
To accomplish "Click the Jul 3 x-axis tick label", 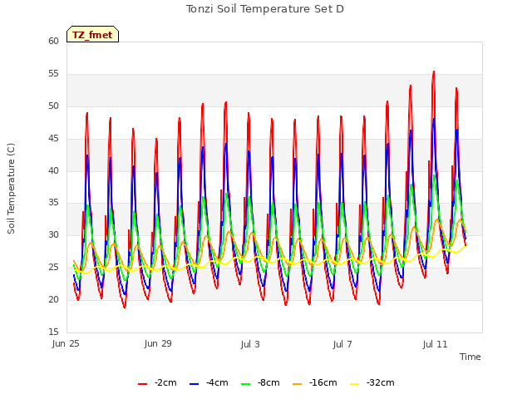I will point(250,344).
